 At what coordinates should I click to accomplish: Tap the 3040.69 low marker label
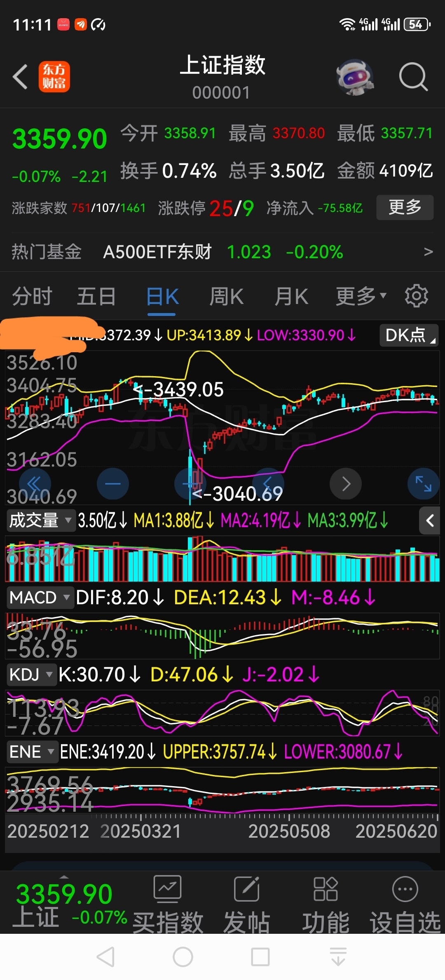(x=237, y=493)
